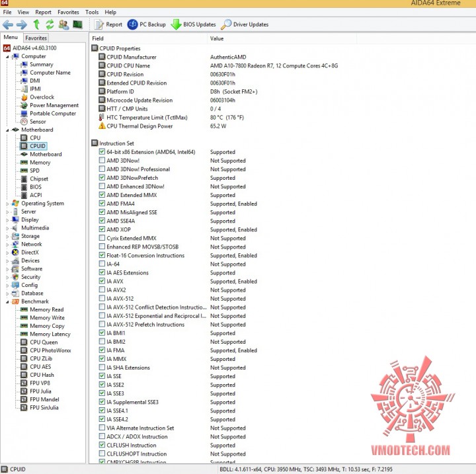Collapse the Benchmark tree node
The image size is (476, 474).
tap(7, 302)
